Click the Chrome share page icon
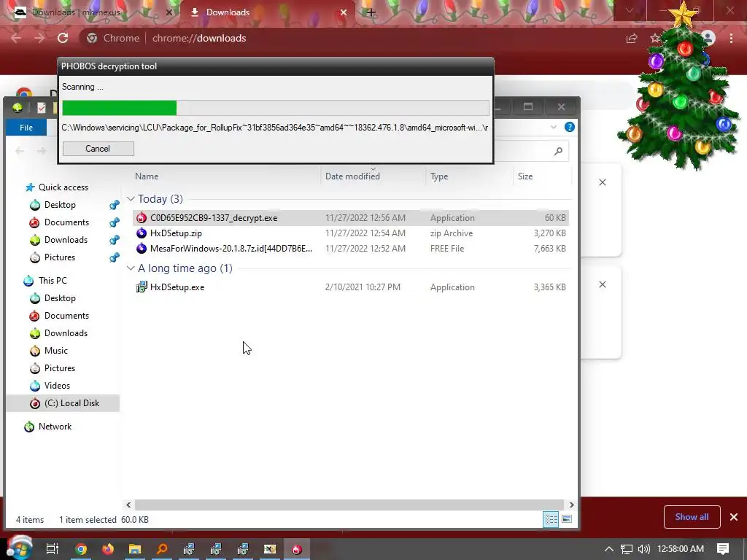 (x=632, y=38)
